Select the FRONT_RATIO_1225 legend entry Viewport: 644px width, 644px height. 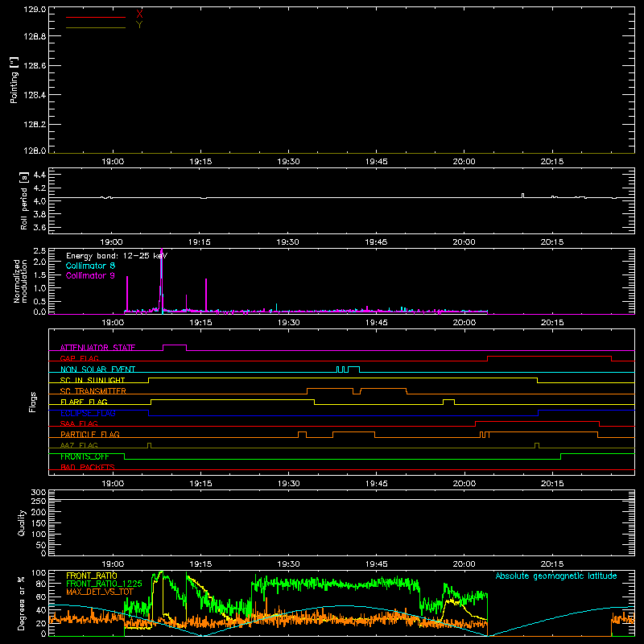point(105,584)
